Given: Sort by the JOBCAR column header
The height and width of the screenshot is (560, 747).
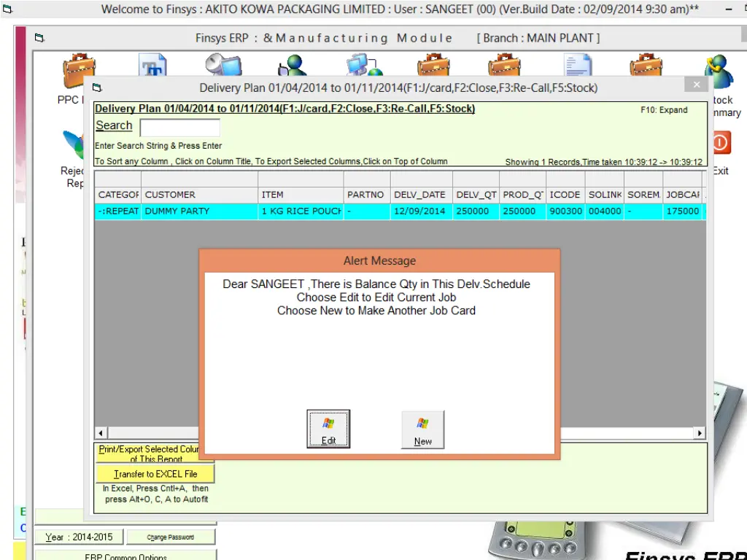Looking at the screenshot, I should pos(682,195).
